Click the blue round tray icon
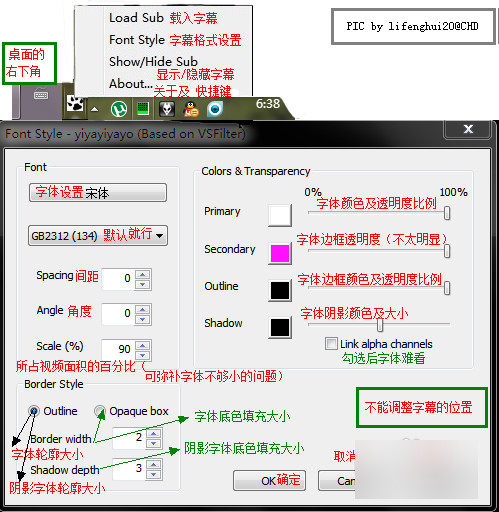This screenshot has width=499, height=512. point(215,109)
